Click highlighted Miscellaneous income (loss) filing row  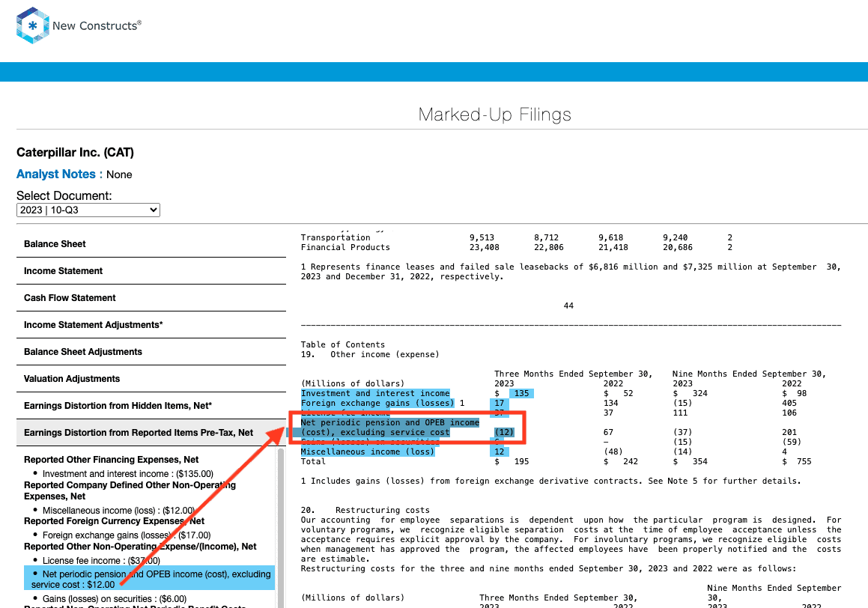coord(368,452)
